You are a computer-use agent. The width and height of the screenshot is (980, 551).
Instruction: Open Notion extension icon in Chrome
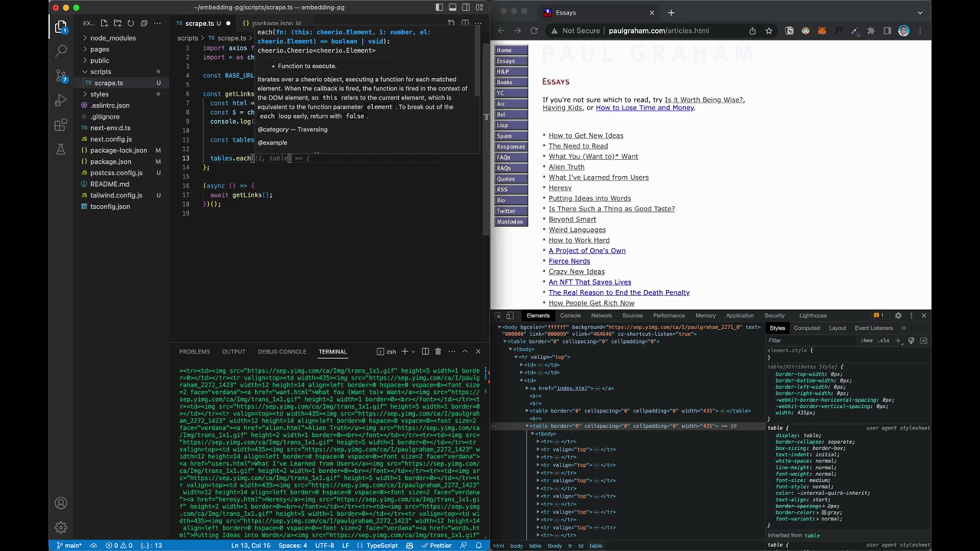coord(789,31)
